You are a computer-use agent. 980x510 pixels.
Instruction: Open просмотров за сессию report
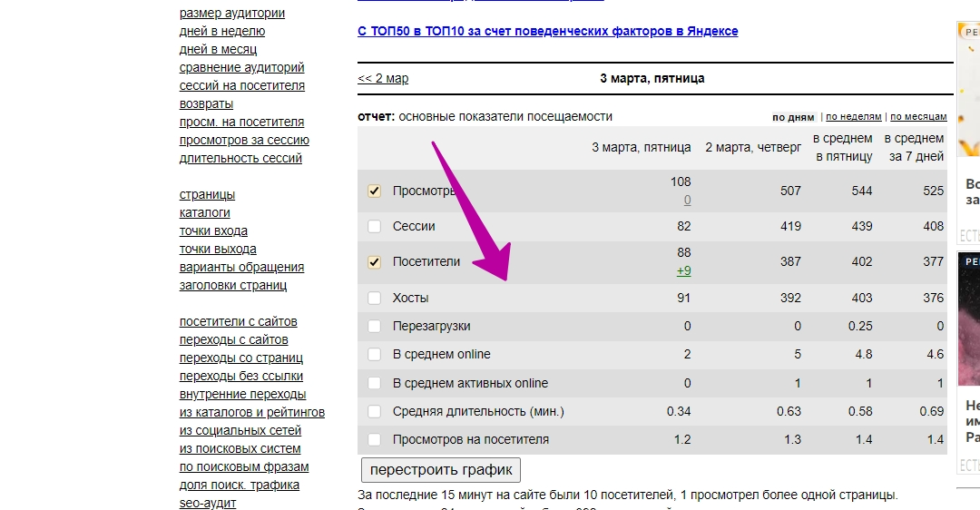pyautogui.click(x=244, y=140)
